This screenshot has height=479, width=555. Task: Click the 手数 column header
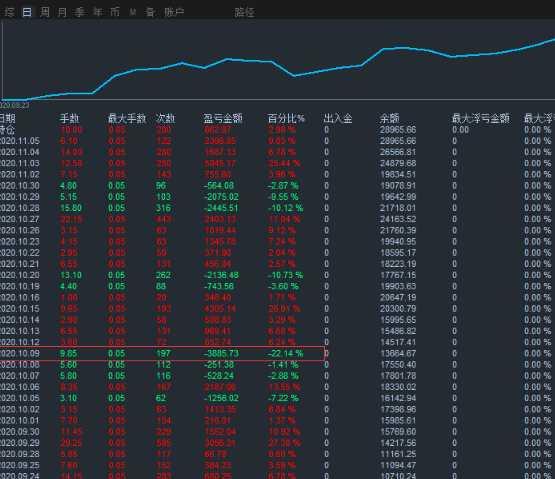[69, 118]
